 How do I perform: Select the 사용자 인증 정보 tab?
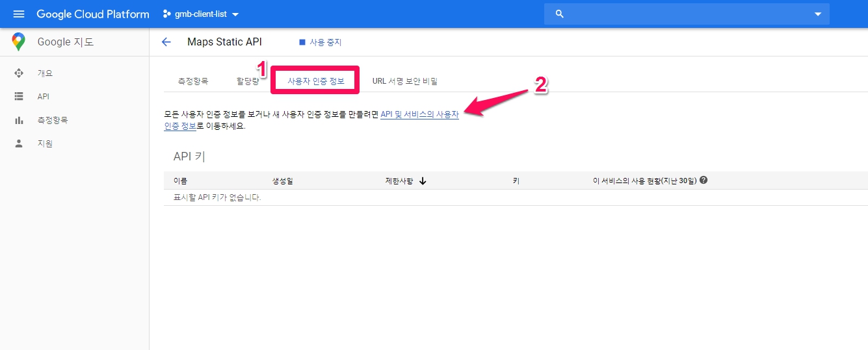tap(315, 81)
